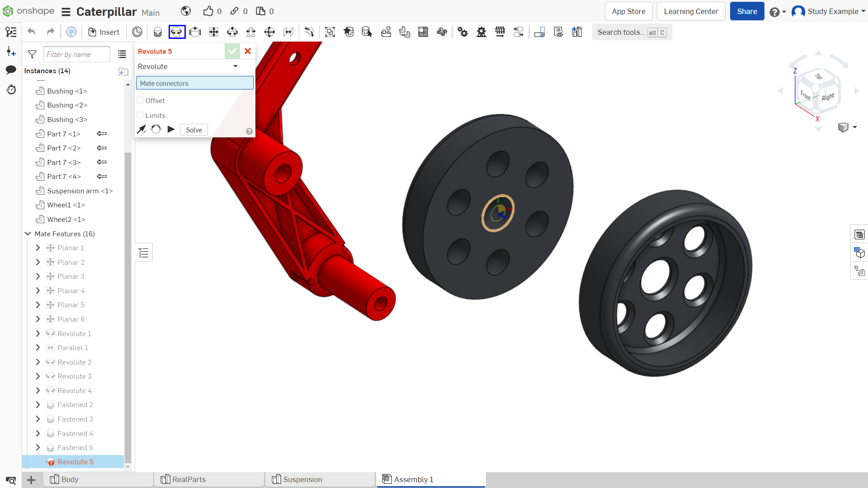Viewport: 868px width, 488px height.
Task: Flip the primary axis arrow icon
Action: [x=142, y=130]
